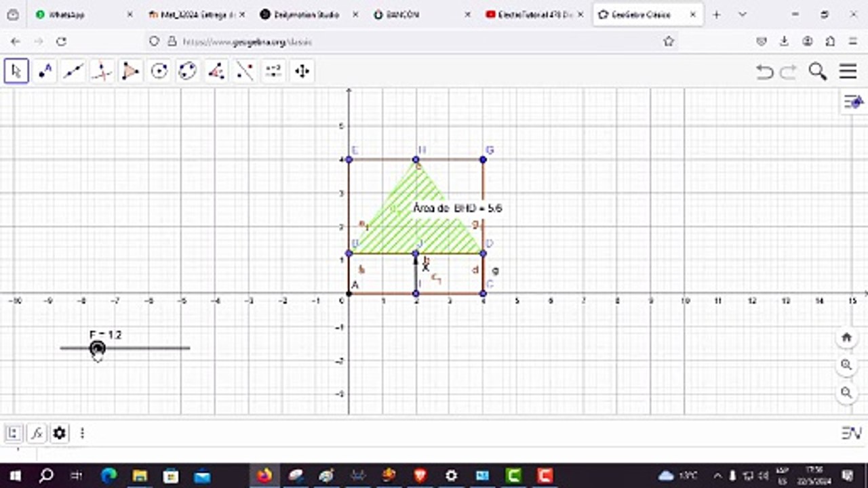Open the three-dot more options menu

click(x=82, y=432)
